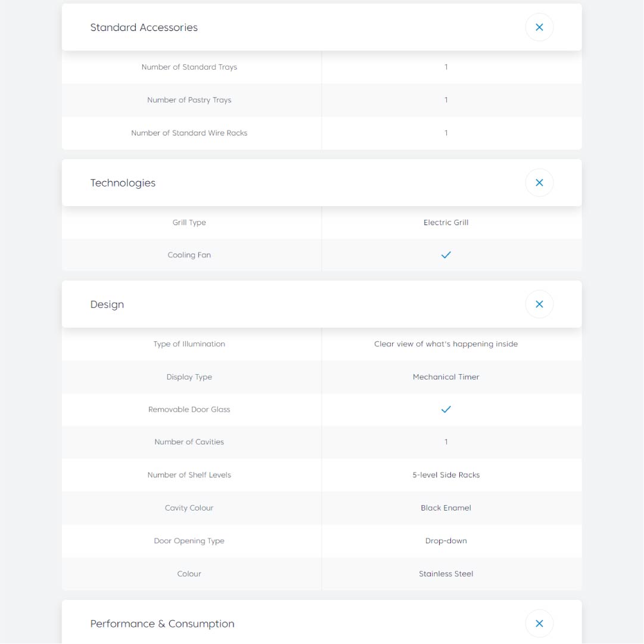The height and width of the screenshot is (644, 644).
Task: Click the Drop-down door opening value
Action: point(446,541)
